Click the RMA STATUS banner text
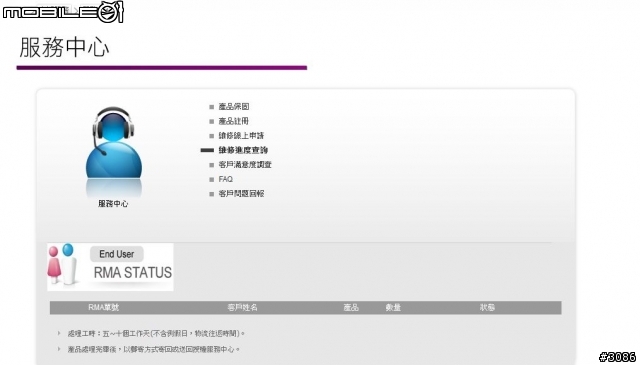The width and height of the screenshot is (640, 365). click(133, 273)
